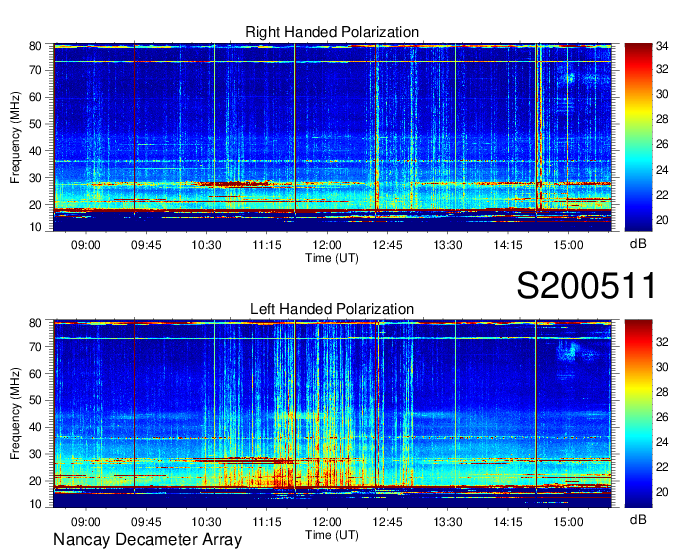Screen dimensions: 680x552
Task: Click "10:30" time tick under Right Handed plot
Action: point(206,245)
